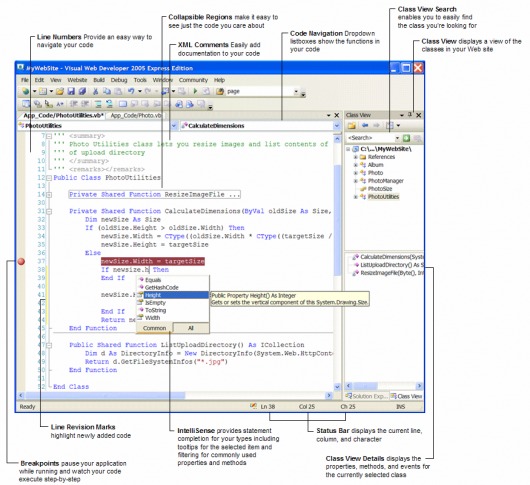
Task: Click the Copy icon in toolbar
Action: click(x=107, y=91)
